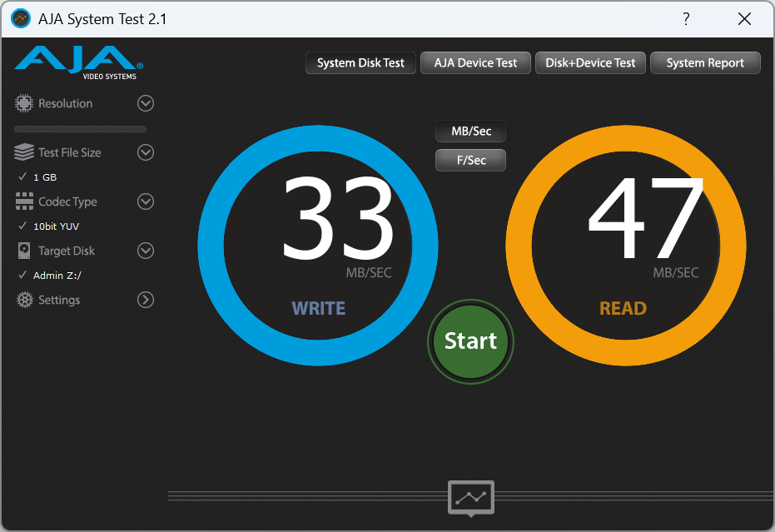Select the checked 1 GB file size

point(37,177)
